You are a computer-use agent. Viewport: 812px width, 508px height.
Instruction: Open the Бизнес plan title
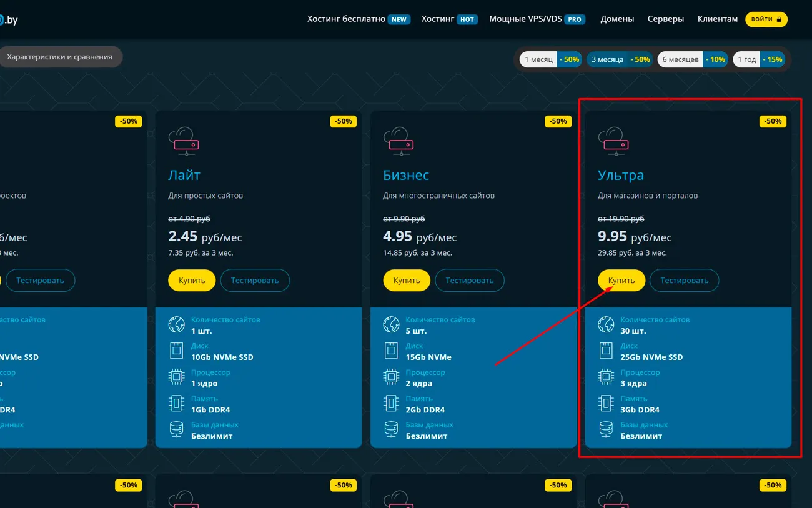coord(406,175)
